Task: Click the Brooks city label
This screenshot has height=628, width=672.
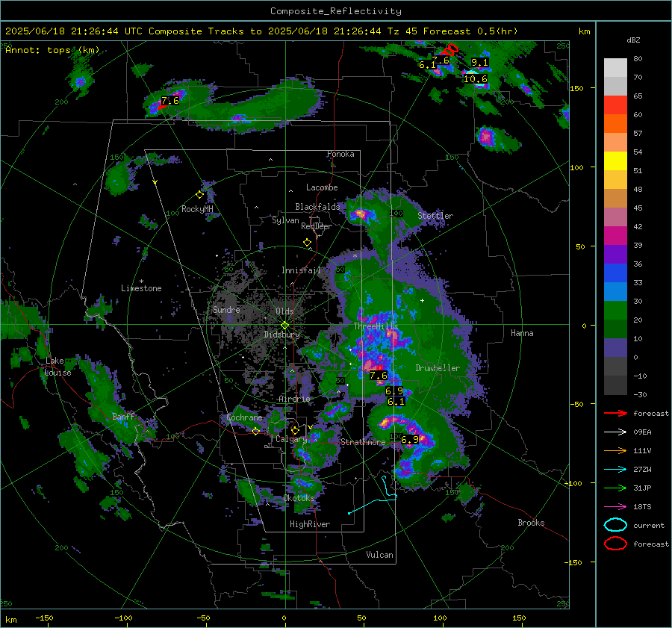Action: click(531, 523)
